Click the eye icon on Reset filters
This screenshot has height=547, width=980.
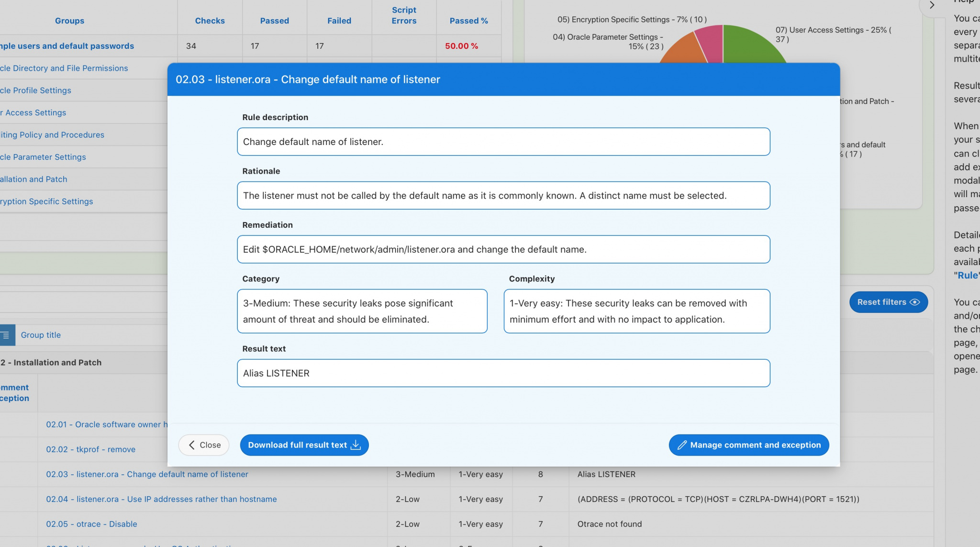click(914, 302)
